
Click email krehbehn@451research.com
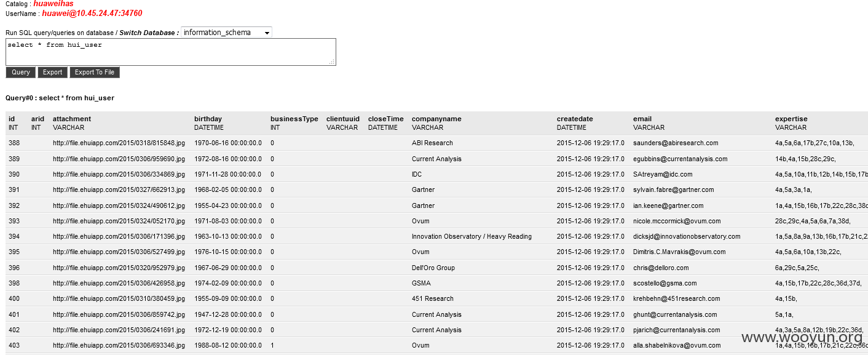click(x=676, y=298)
